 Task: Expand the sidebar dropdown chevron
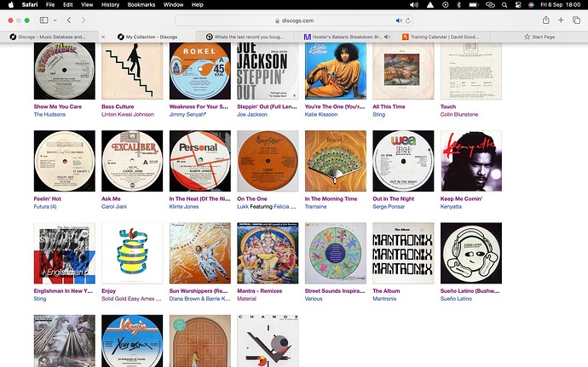pos(55,20)
